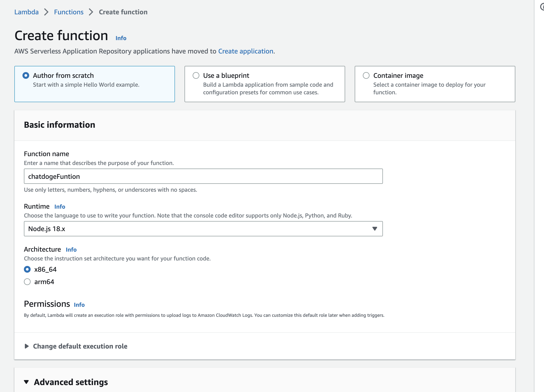Click the Function name input field
This screenshot has height=392, width=544.
coord(203,176)
